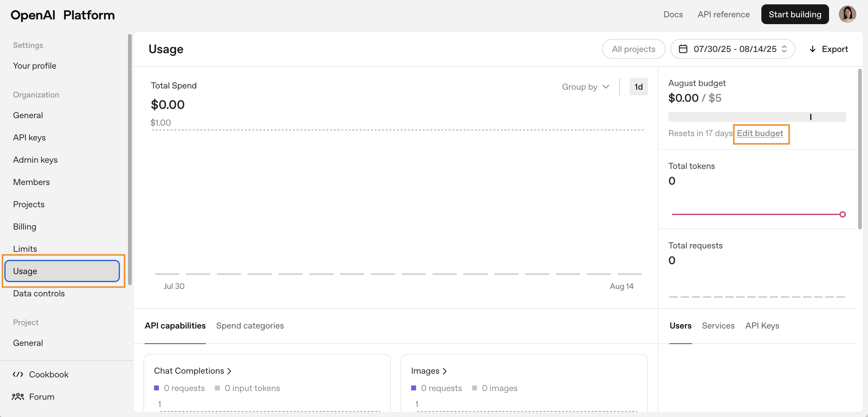868x417 pixels.
Task: Click the Total tokens chart endpoint marker
Action: [842, 214]
